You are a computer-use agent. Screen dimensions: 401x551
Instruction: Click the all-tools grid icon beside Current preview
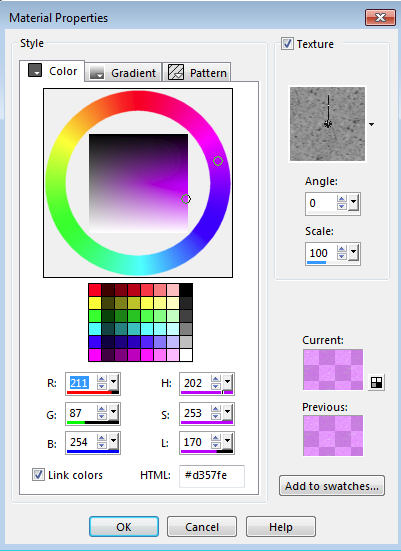tap(376, 383)
